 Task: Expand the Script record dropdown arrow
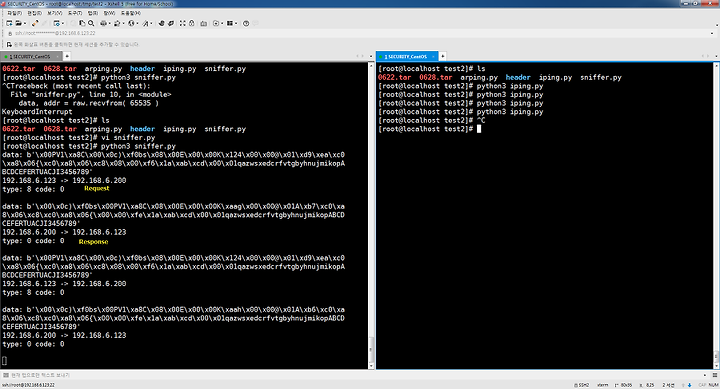[222, 23]
